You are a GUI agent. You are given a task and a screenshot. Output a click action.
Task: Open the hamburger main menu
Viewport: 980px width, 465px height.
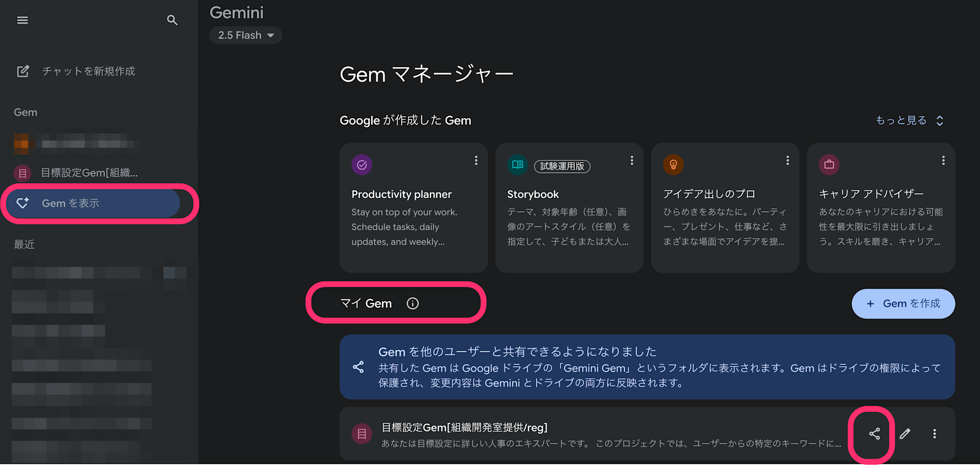(x=23, y=20)
